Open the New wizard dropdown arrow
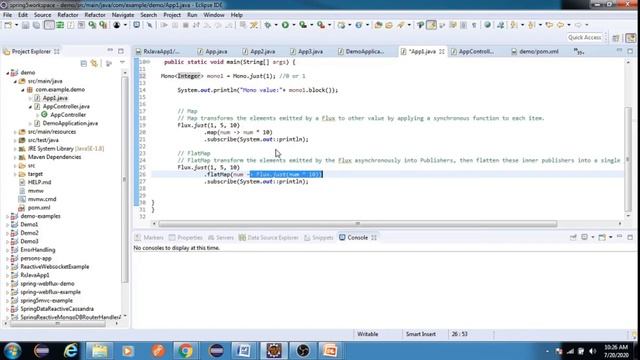Screen dimensions: 640x360 click(x=16, y=25)
